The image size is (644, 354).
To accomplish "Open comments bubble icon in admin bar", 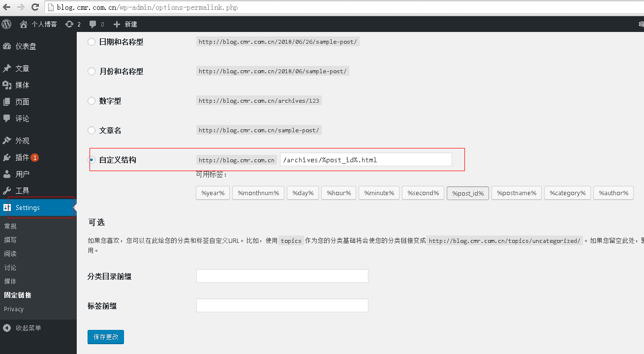I will coord(92,24).
